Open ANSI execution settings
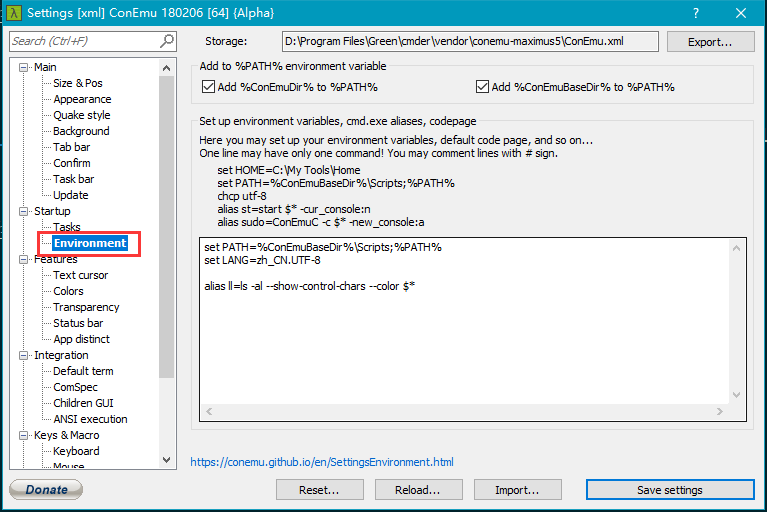767x512 pixels. (x=90, y=419)
